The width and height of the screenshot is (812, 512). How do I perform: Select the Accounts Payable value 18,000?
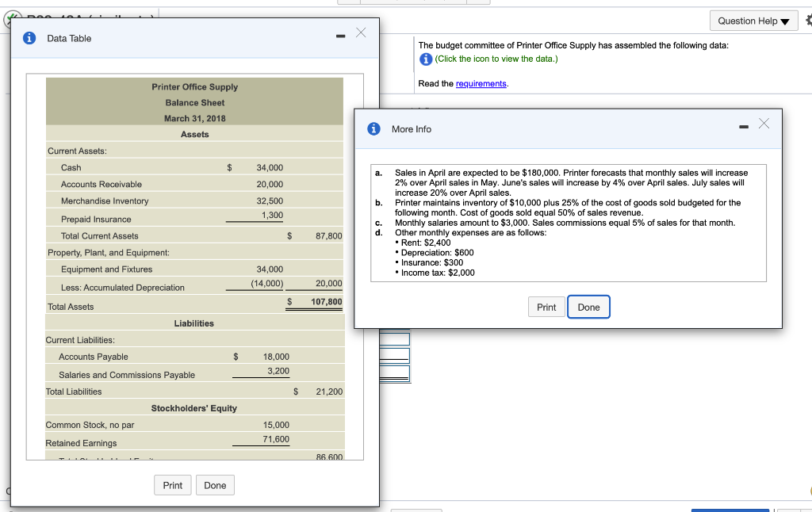pos(276,356)
